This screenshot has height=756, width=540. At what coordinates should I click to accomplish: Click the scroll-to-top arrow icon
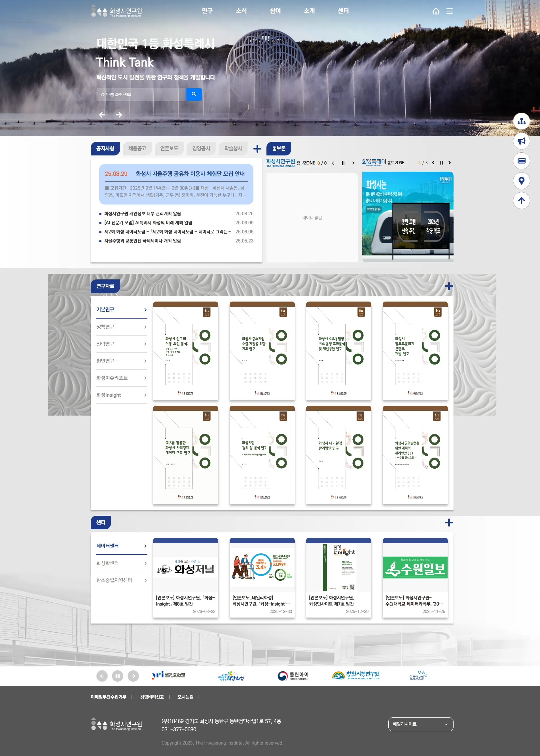[521, 201]
